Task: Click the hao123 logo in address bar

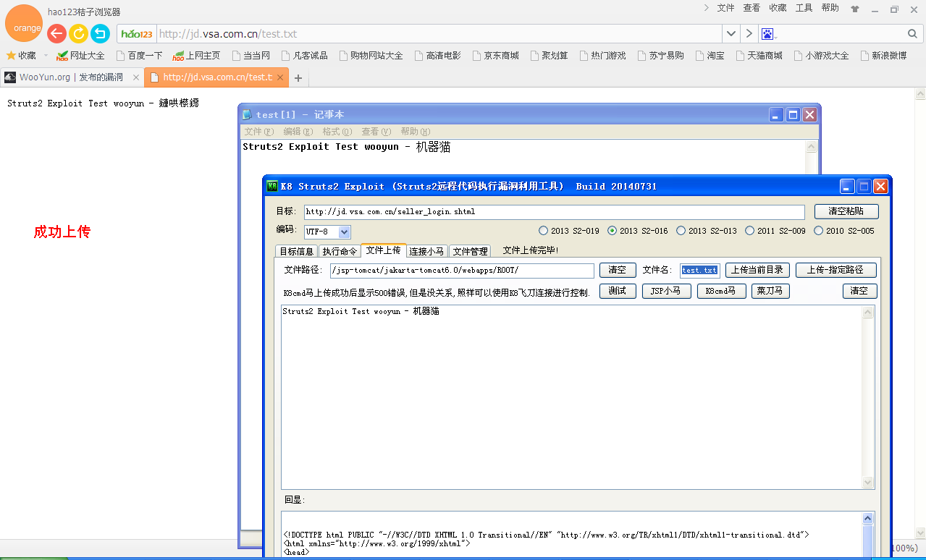Action: click(x=137, y=34)
